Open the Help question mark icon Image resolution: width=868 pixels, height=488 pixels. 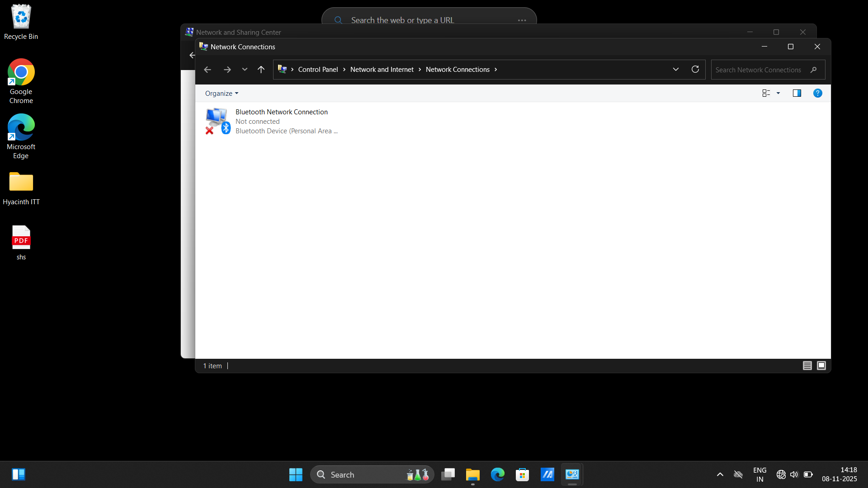tap(817, 93)
